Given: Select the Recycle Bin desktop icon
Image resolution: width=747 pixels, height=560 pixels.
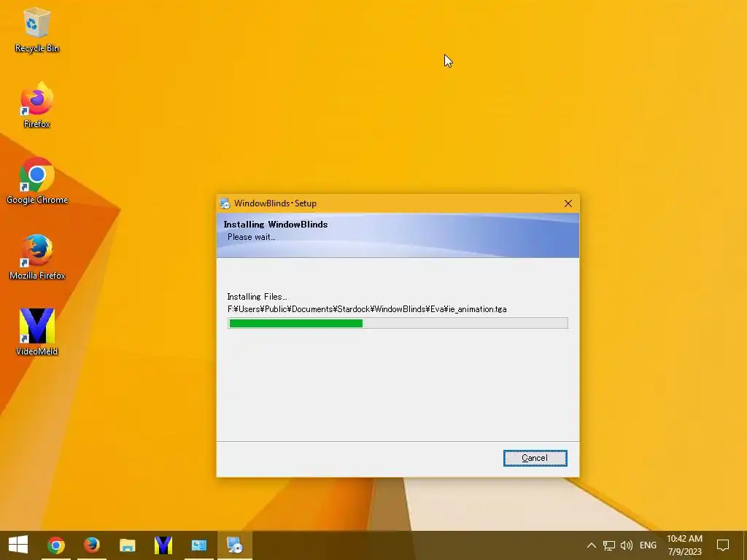Looking at the screenshot, I should (x=36, y=30).
